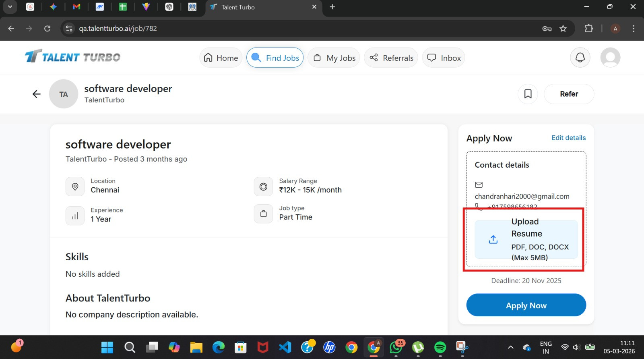The width and height of the screenshot is (644, 359).
Task: Open Snipping Tool from taskbar
Action: (x=462, y=347)
